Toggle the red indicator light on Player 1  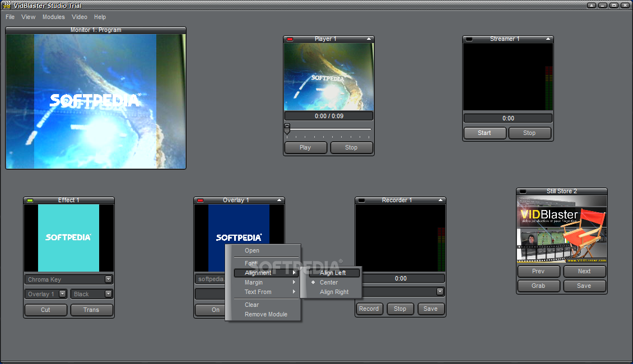click(290, 39)
